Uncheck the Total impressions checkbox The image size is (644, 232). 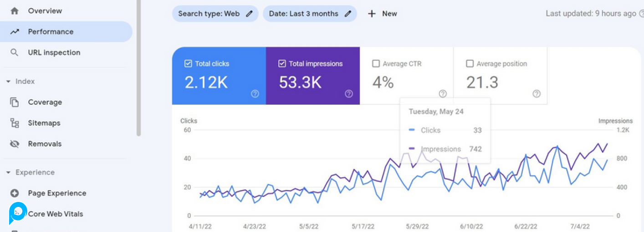(282, 64)
